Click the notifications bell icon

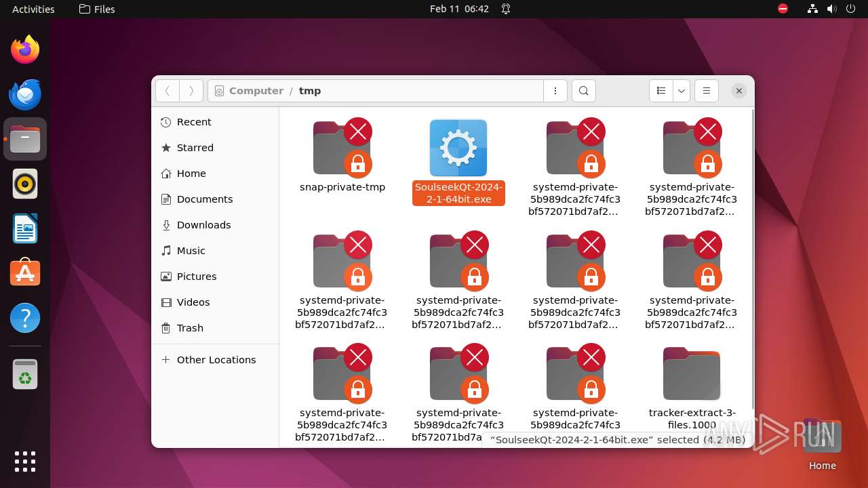506,9
